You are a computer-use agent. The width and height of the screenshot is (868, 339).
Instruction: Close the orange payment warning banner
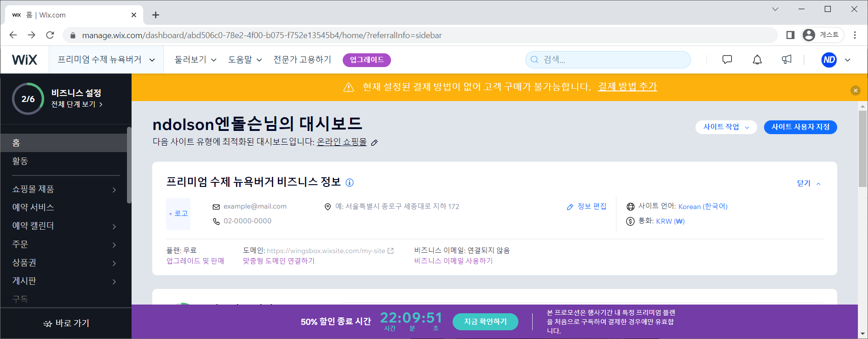pos(856,90)
